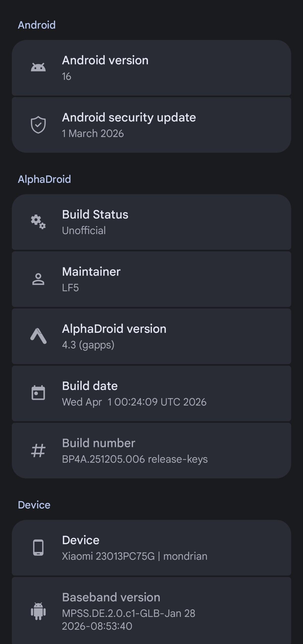Tap the Xiaomi 23013PC75G mondrian text
The width and height of the screenshot is (303, 644).
tap(134, 556)
